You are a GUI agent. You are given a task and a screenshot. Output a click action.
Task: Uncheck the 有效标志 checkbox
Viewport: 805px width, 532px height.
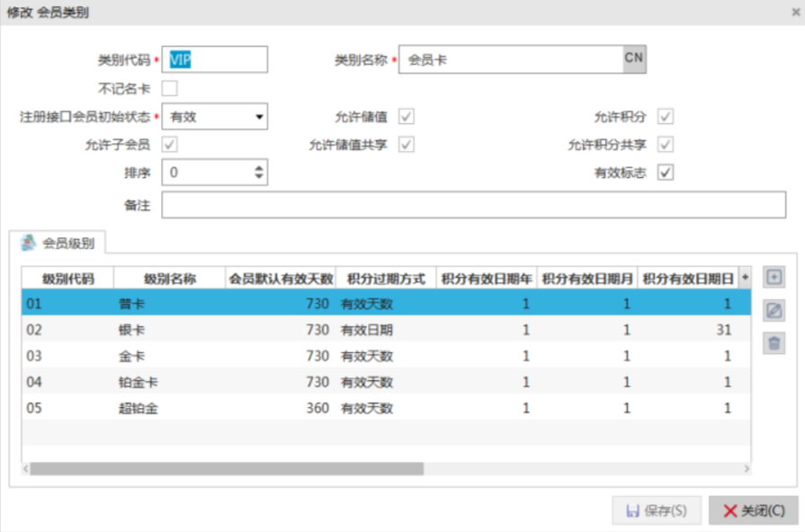[666, 173]
